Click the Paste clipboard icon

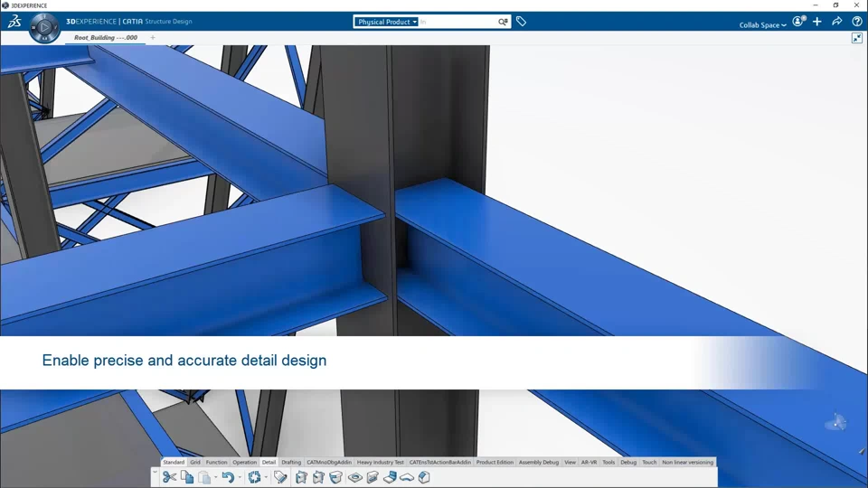(204, 477)
